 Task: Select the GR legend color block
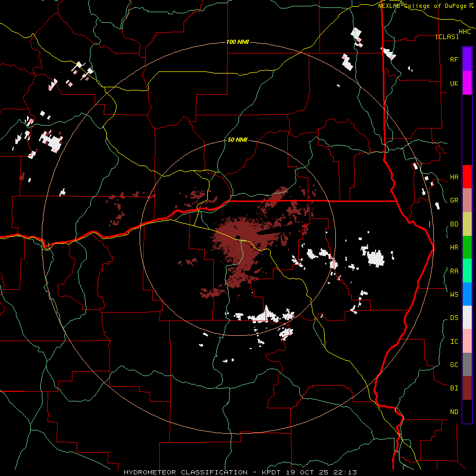pyautogui.click(x=467, y=200)
